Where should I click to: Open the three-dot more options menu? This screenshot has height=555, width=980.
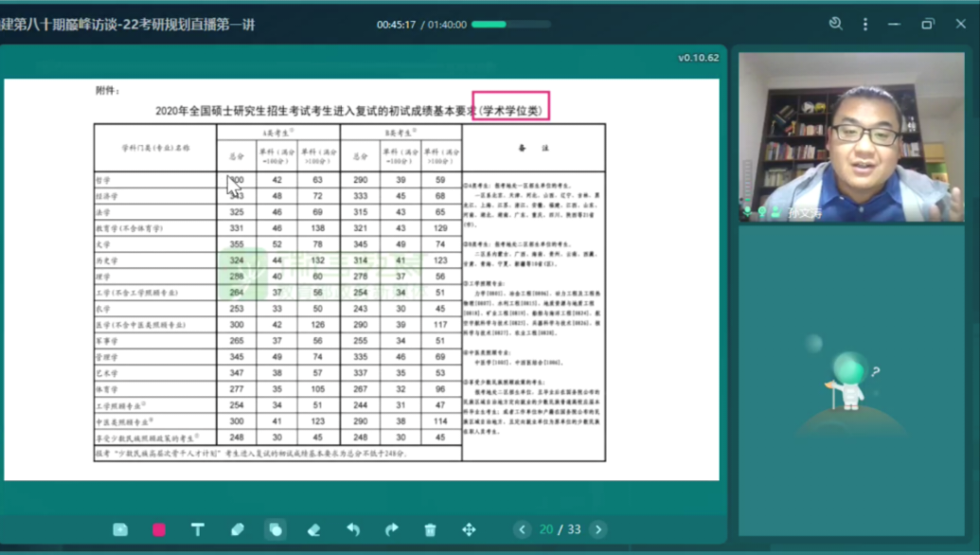(865, 24)
